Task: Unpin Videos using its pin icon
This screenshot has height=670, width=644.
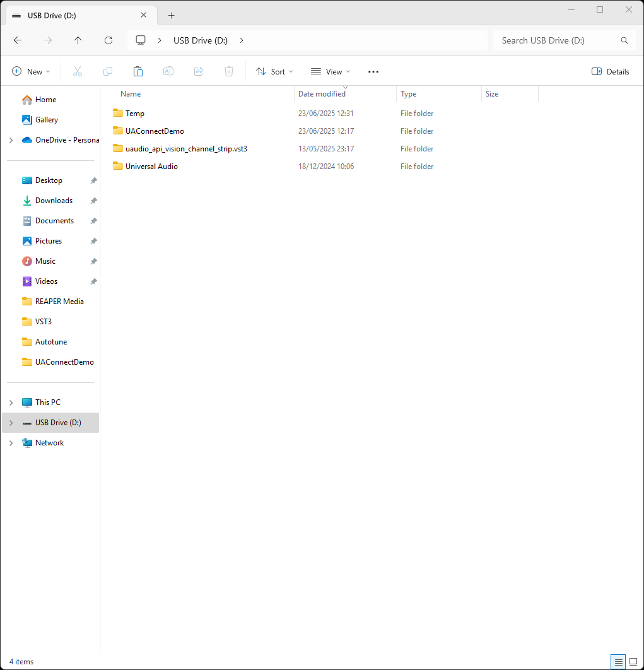Action: click(x=93, y=281)
